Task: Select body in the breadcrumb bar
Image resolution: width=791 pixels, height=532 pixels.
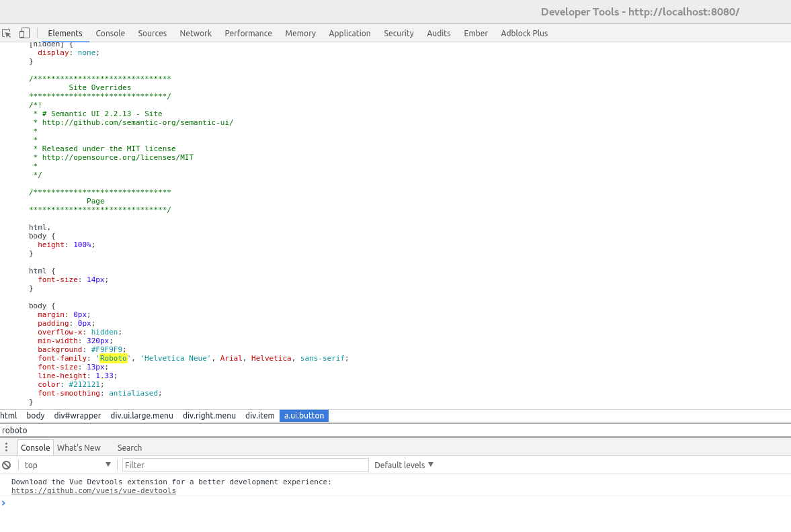Action: [x=36, y=416]
